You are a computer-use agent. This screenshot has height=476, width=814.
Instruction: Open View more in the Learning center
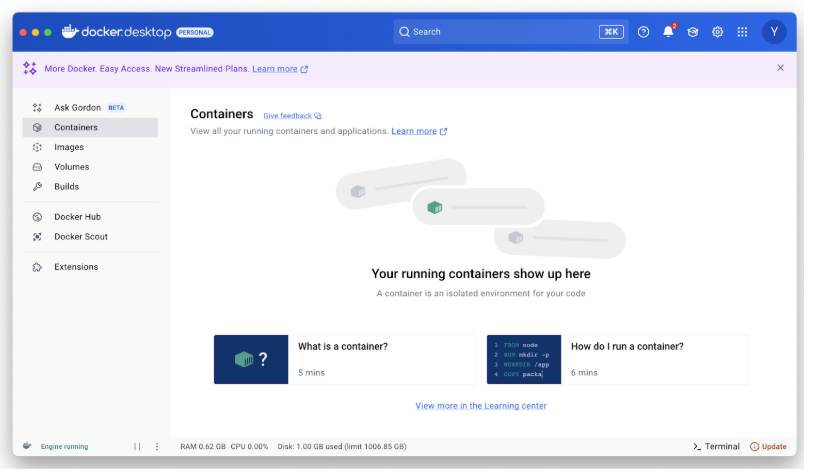[x=481, y=406]
